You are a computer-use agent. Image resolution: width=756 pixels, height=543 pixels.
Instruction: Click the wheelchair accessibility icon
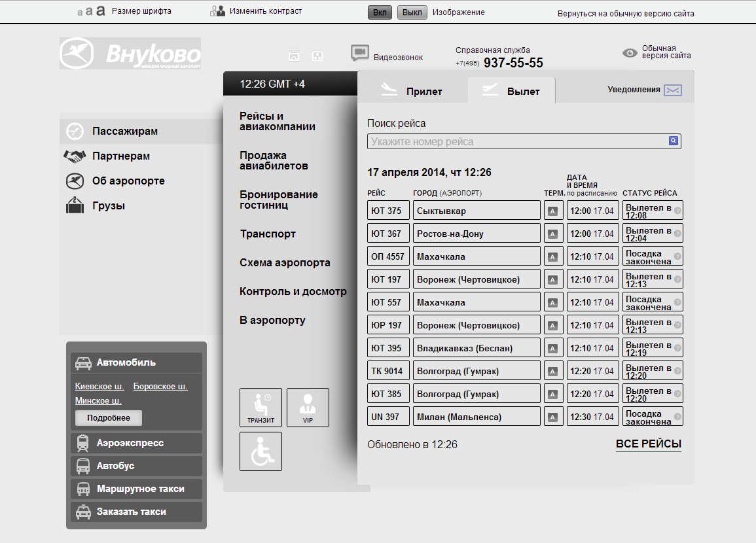click(261, 451)
